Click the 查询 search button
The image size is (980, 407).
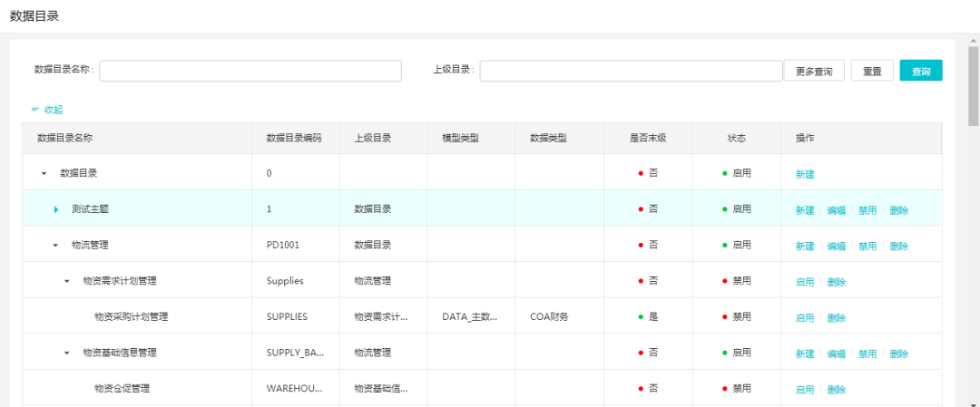tap(920, 72)
